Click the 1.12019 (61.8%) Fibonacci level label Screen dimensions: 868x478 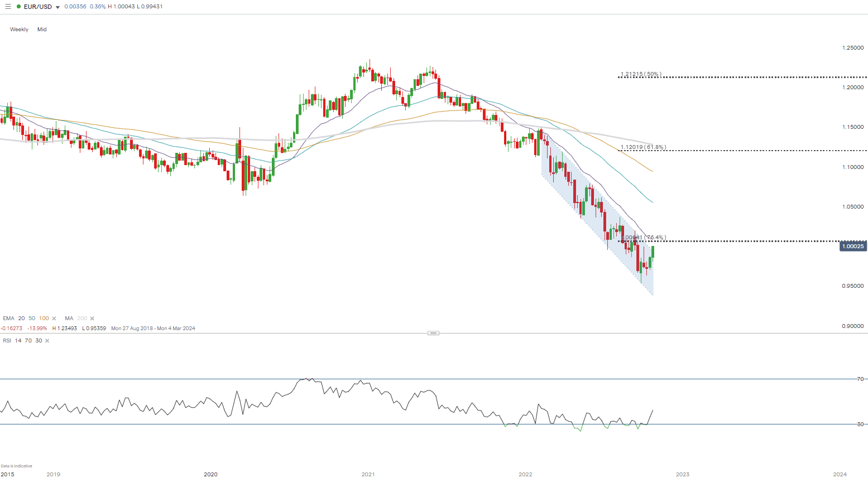click(643, 147)
